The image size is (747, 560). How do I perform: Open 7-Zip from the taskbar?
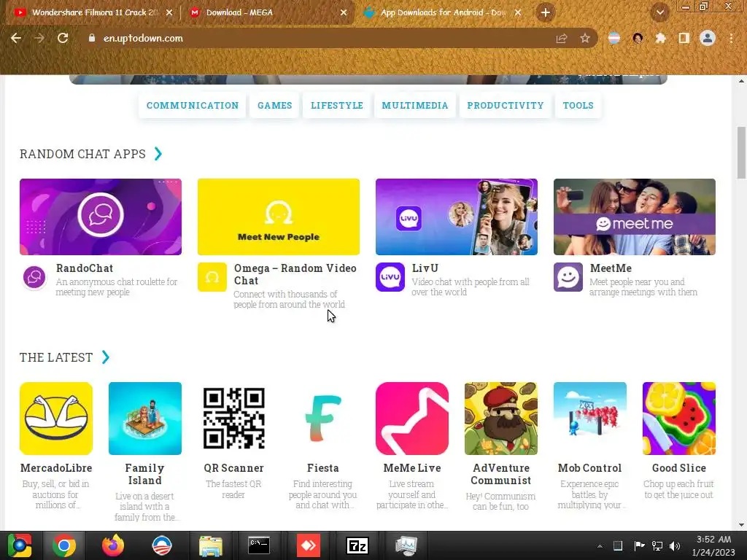(x=357, y=545)
